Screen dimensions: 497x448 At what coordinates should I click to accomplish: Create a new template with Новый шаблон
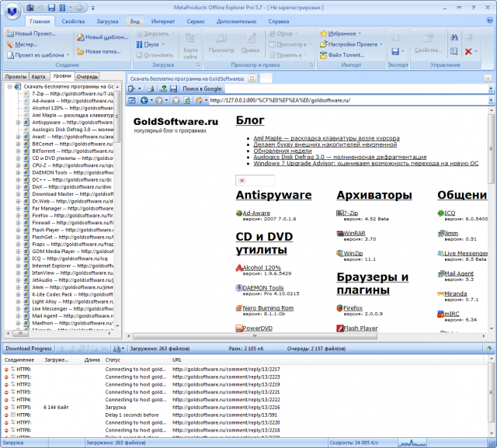pyautogui.click(x=103, y=37)
